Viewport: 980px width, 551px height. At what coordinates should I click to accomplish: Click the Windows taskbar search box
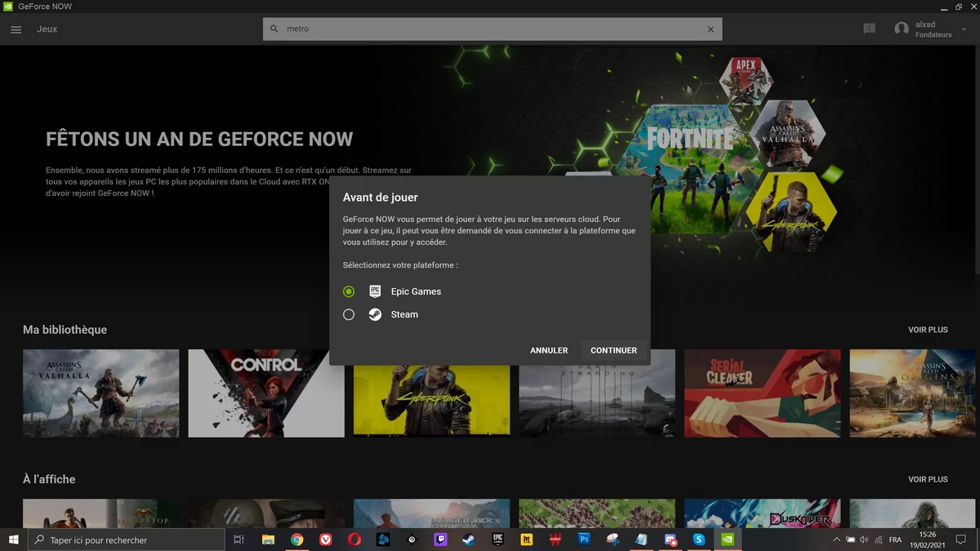click(127, 540)
